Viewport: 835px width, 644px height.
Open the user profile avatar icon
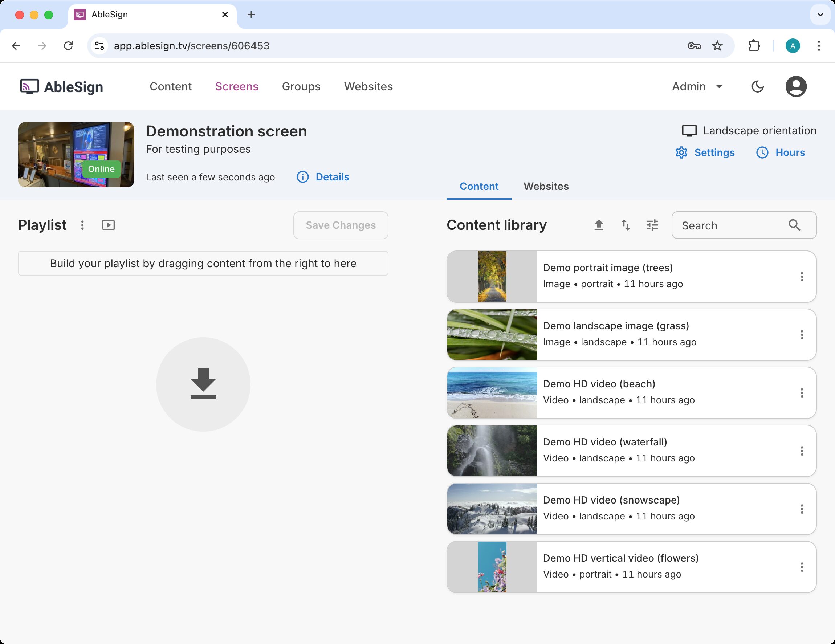pyautogui.click(x=796, y=86)
